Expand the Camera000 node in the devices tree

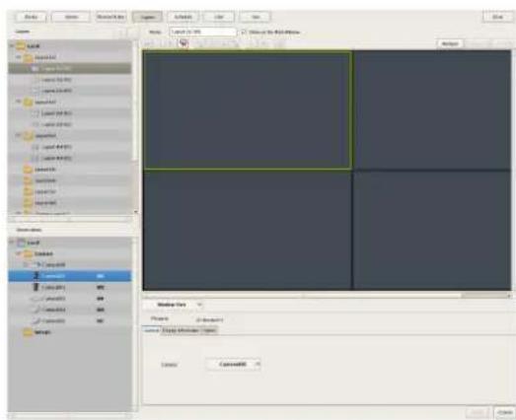coord(26,265)
